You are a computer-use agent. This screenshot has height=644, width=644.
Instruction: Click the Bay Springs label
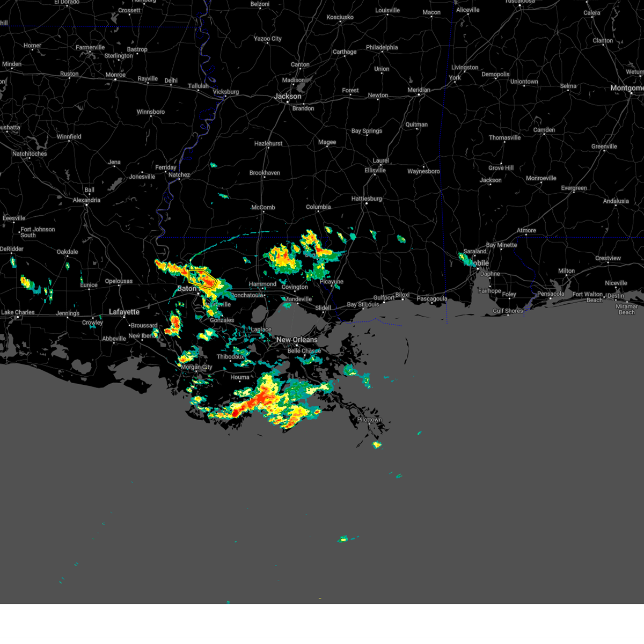pos(367,131)
